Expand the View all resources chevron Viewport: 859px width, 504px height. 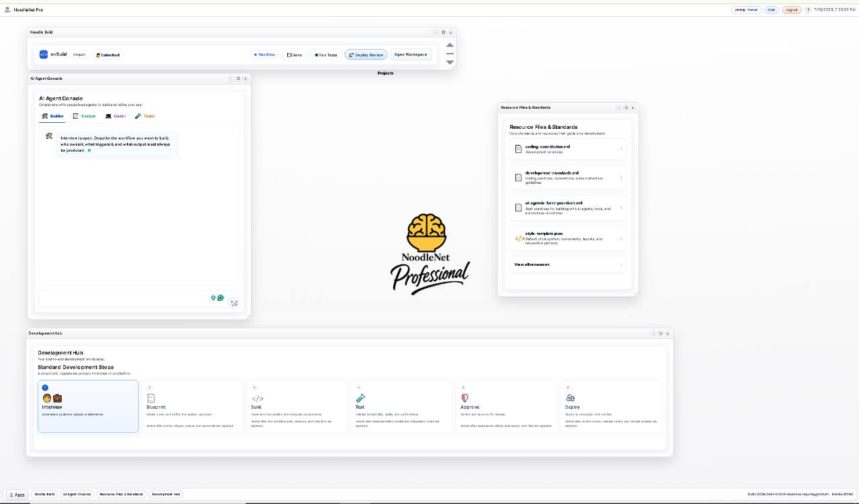[x=621, y=264]
